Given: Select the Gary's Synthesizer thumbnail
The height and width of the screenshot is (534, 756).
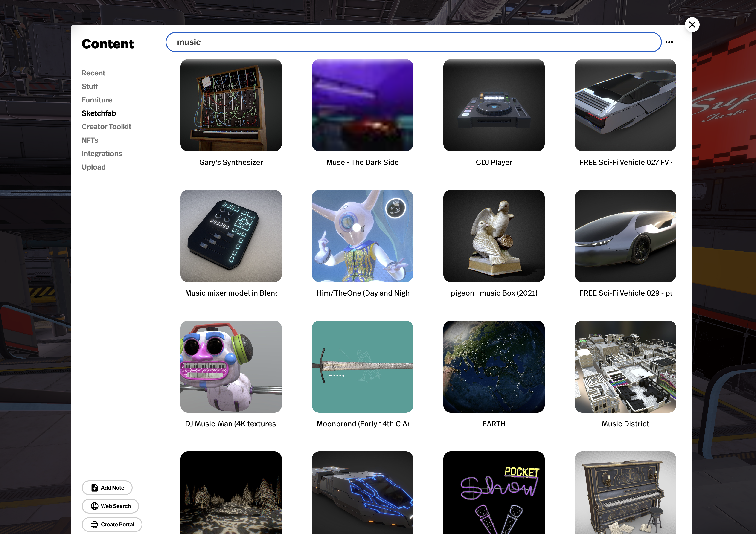Looking at the screenshot, I should pyautogui.click(x=231, y=105).
